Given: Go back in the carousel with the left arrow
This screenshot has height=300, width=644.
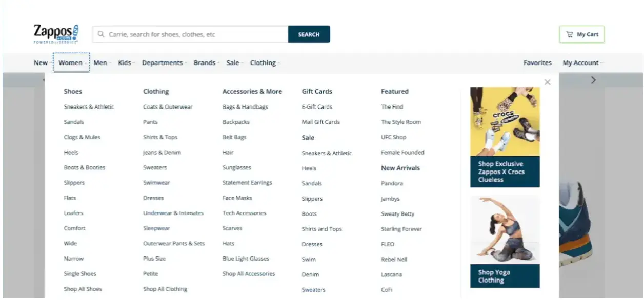Looking at the screenshot, I should click(44, 80).
